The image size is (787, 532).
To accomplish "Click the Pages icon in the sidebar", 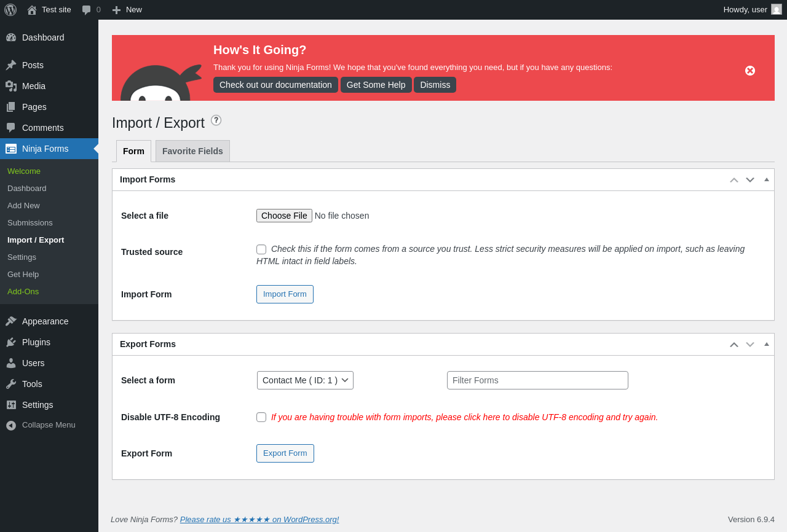I will coord(11,107).
